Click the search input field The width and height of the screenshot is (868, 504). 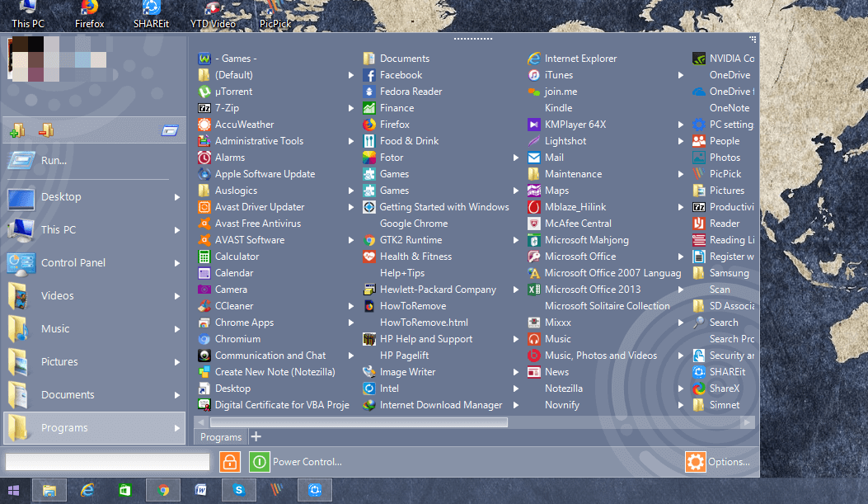click(108, 462)
